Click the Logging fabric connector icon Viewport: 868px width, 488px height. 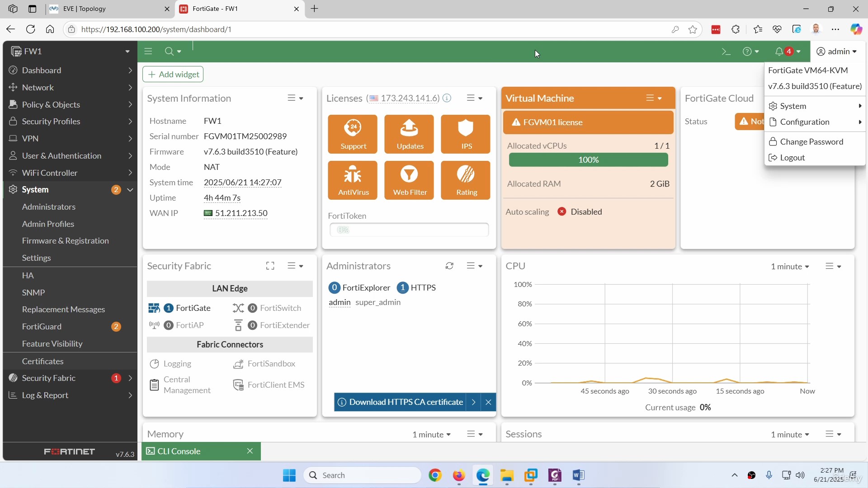click(154, 364)
